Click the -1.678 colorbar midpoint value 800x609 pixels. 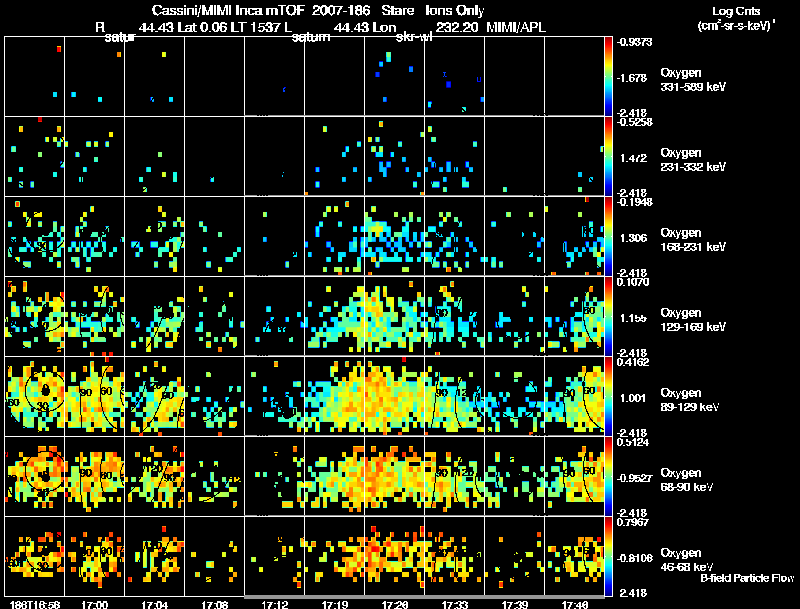pyautogui.click(x=632, y=78)
